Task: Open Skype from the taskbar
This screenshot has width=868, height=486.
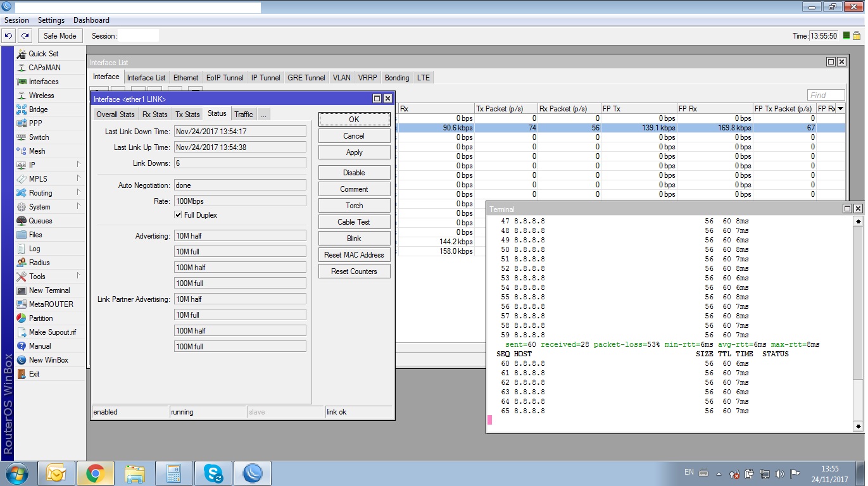Action: (213, 473)
